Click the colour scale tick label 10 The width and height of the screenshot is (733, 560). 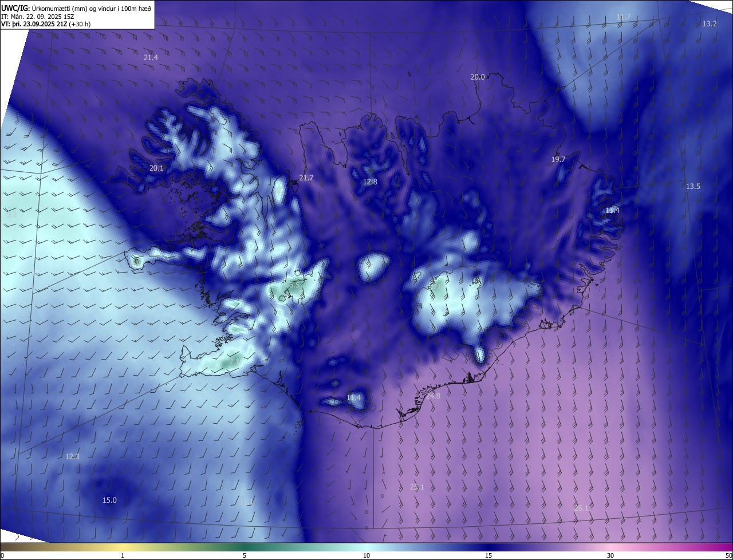tap(366, 555)
